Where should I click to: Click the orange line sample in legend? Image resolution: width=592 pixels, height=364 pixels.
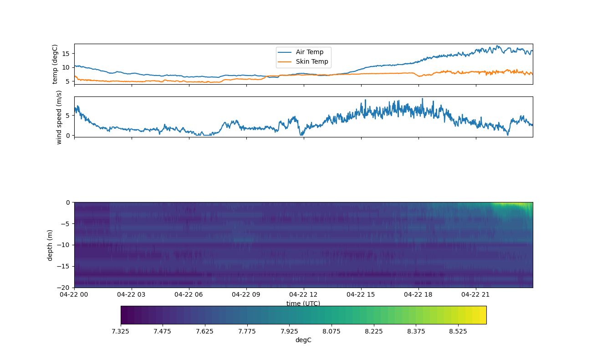pos(286,62)
